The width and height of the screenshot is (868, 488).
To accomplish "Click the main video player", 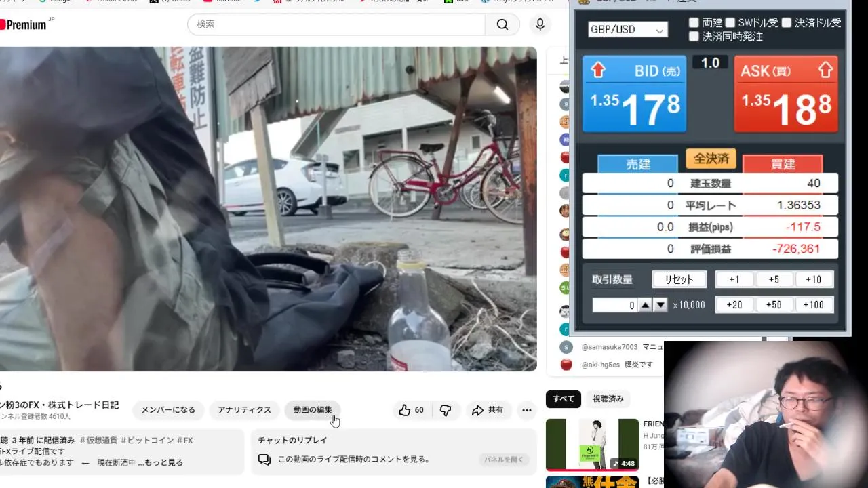I will [269, 209].
